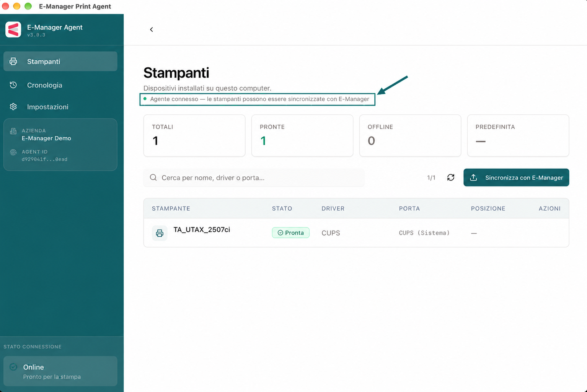This screenshot has width=587, height=392.
Task: Click the STATO column header
Action: tap(282, 208)
